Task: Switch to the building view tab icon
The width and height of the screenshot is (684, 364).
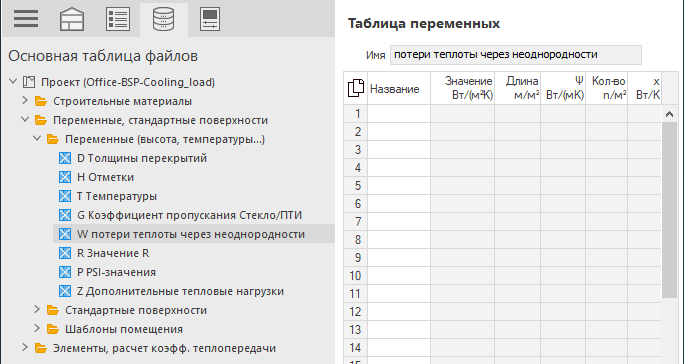Action: click(72, 19)
